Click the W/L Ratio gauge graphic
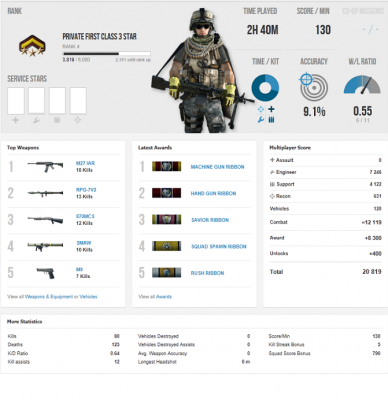The width and height of the screenshot is (388, 400). 362,85
